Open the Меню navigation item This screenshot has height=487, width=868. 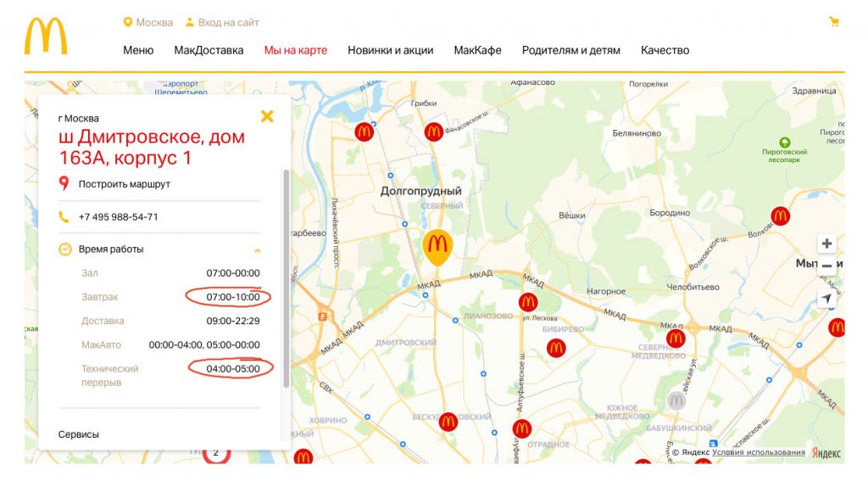[138, 50]
